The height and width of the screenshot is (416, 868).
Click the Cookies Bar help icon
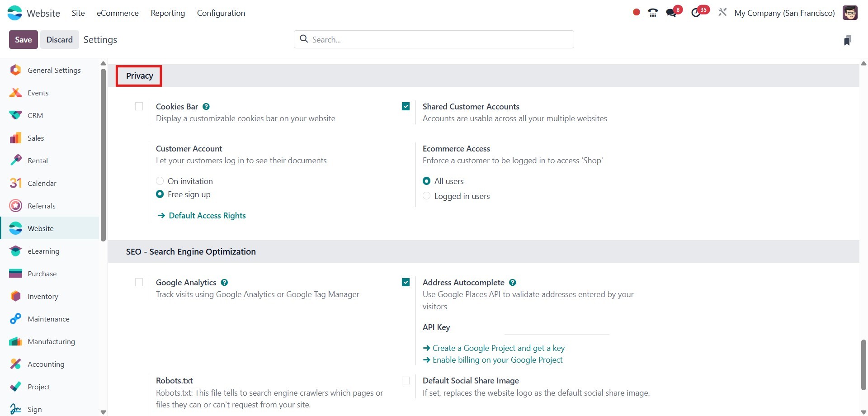point(206,107)
